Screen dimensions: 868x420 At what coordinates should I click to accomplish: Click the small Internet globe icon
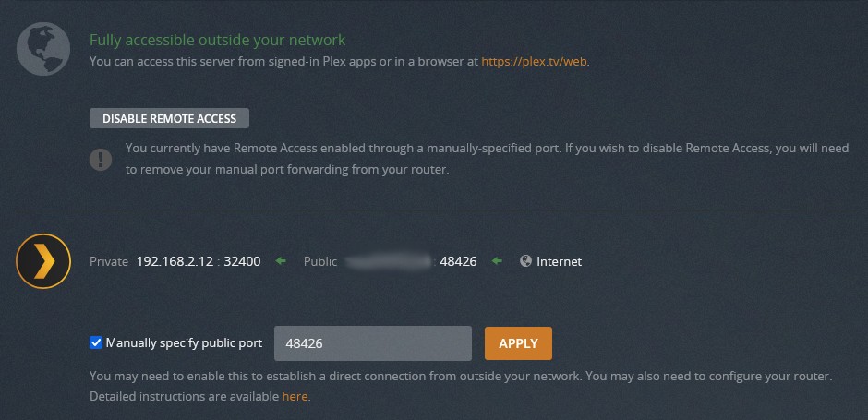point(526,261)
